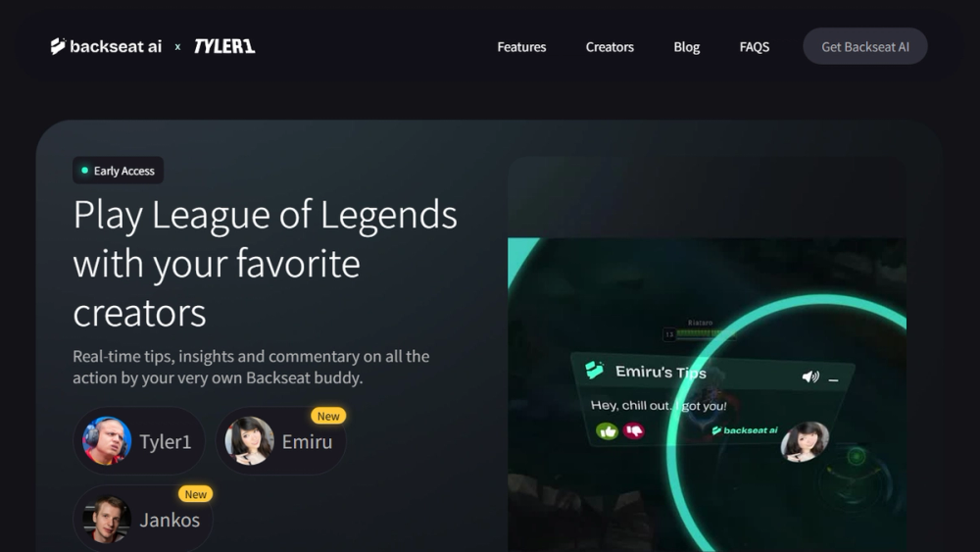Select the Emiru creator chip
This screenshot has height=552, width=980.
[x=280, y=441]
